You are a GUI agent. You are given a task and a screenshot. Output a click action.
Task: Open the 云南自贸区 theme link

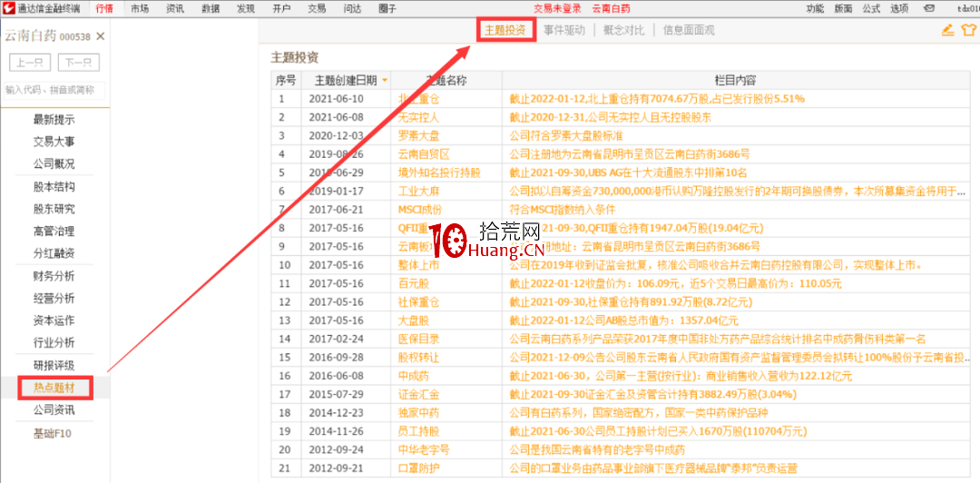424,153
